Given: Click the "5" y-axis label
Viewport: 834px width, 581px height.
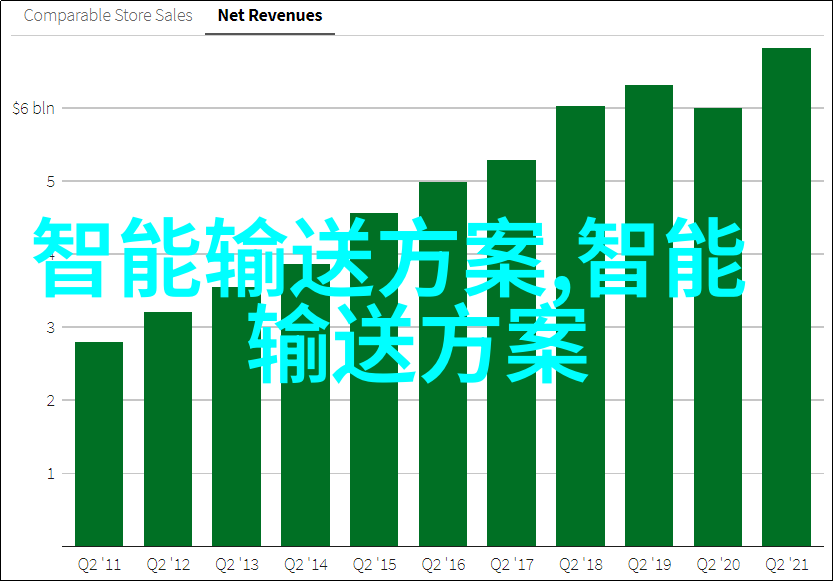Looking at the screenshot, I should click(x=51, y=182).
